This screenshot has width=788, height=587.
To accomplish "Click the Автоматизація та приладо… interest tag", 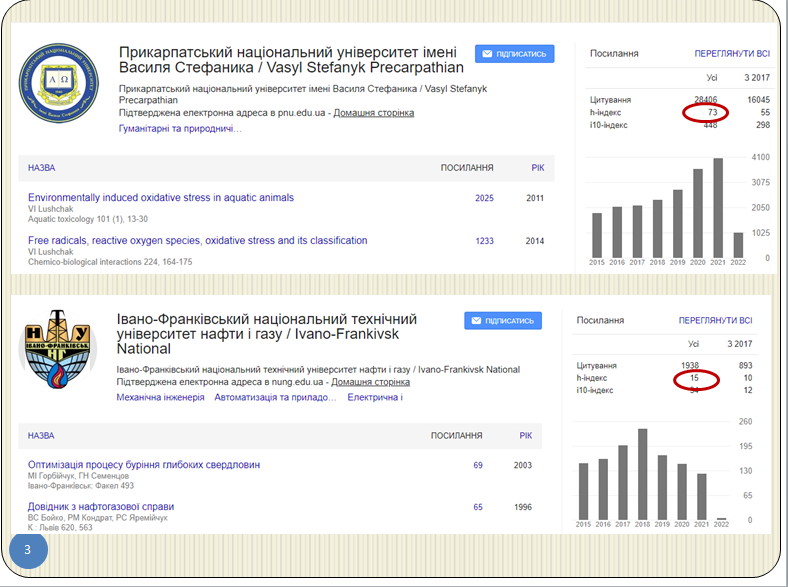I will point(275,397).
